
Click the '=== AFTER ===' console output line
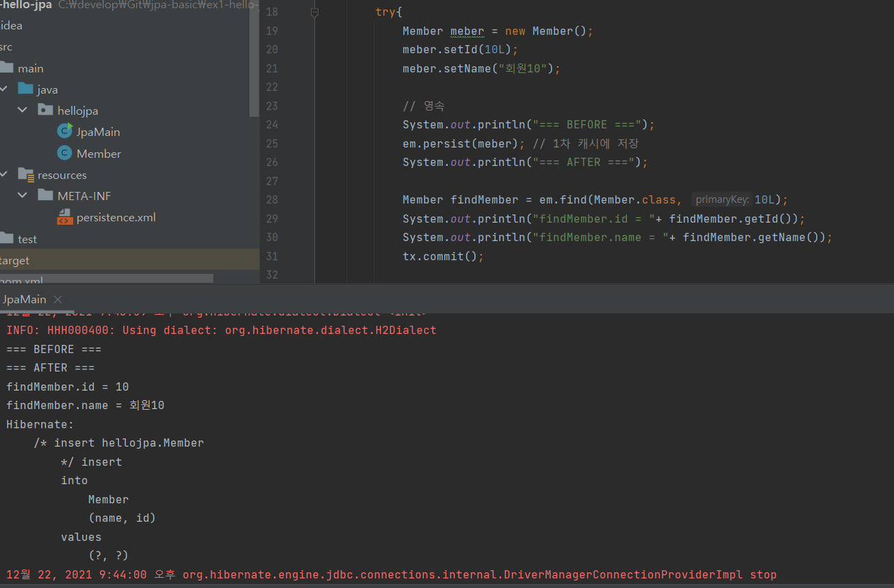coord(51,367)
